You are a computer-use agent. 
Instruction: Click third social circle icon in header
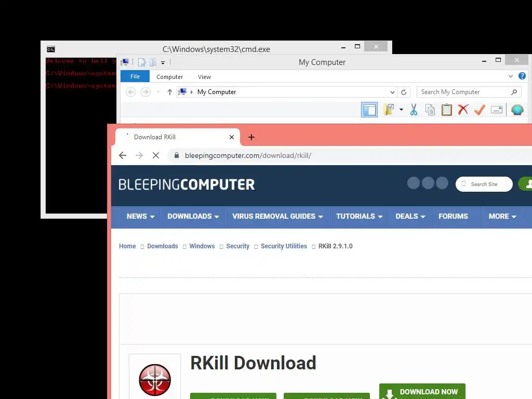point(442,183)
